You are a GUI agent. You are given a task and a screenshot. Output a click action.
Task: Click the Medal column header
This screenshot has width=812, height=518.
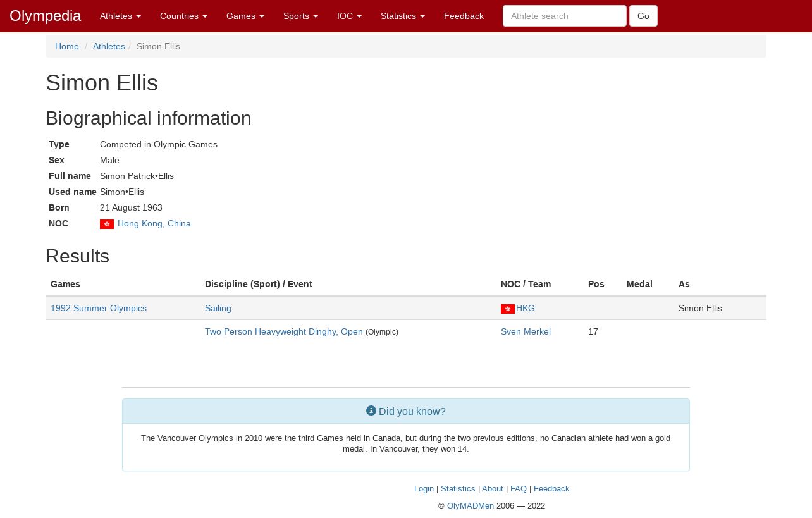(x=639, y=285)
